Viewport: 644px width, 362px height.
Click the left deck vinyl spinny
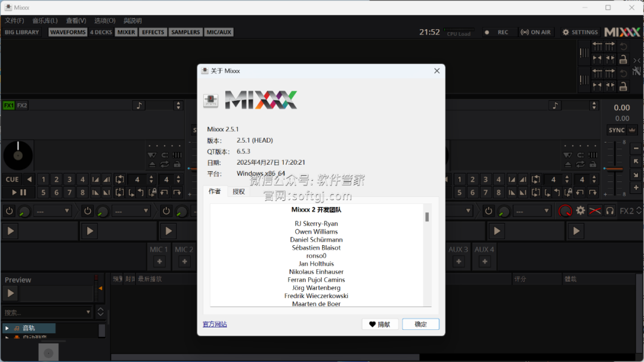click(x=18, y=156)
